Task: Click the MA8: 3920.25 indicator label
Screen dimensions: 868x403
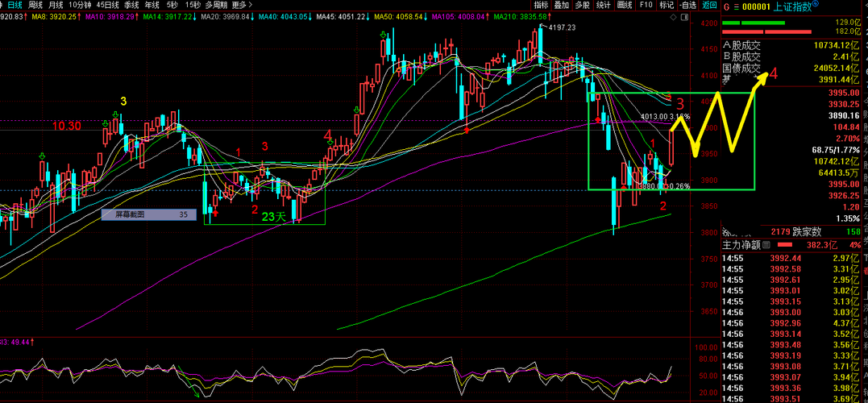Action: [x=56, y=17]
